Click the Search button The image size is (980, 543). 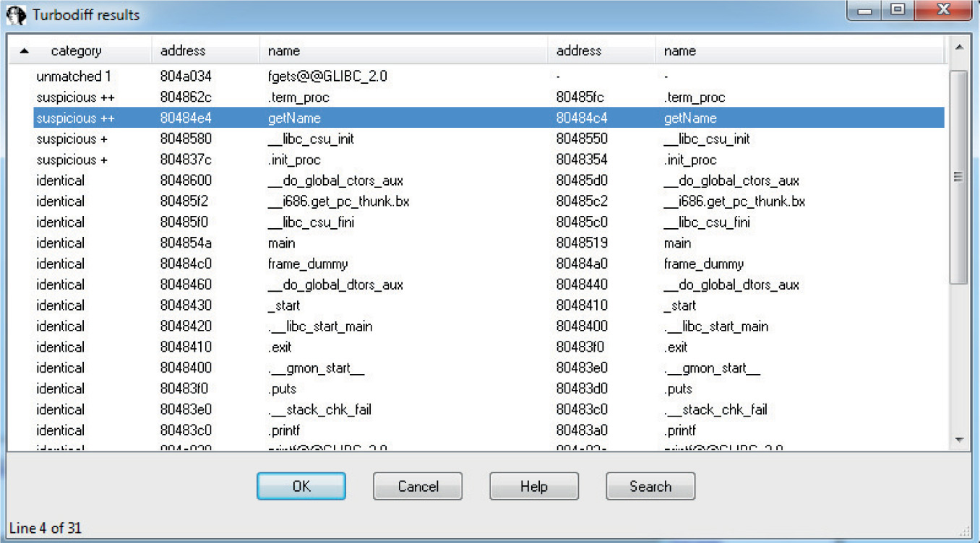[650, 486]
